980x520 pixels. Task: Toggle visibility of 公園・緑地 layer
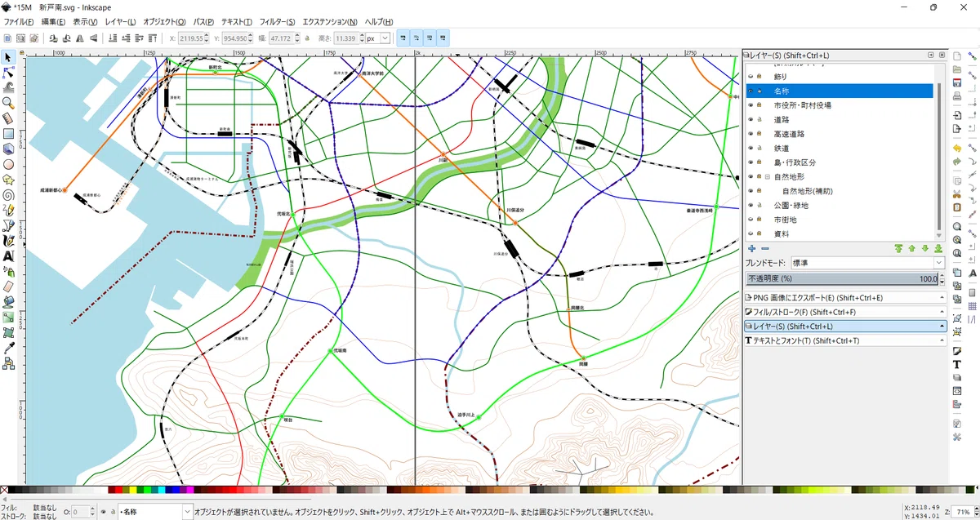[751, 206]
